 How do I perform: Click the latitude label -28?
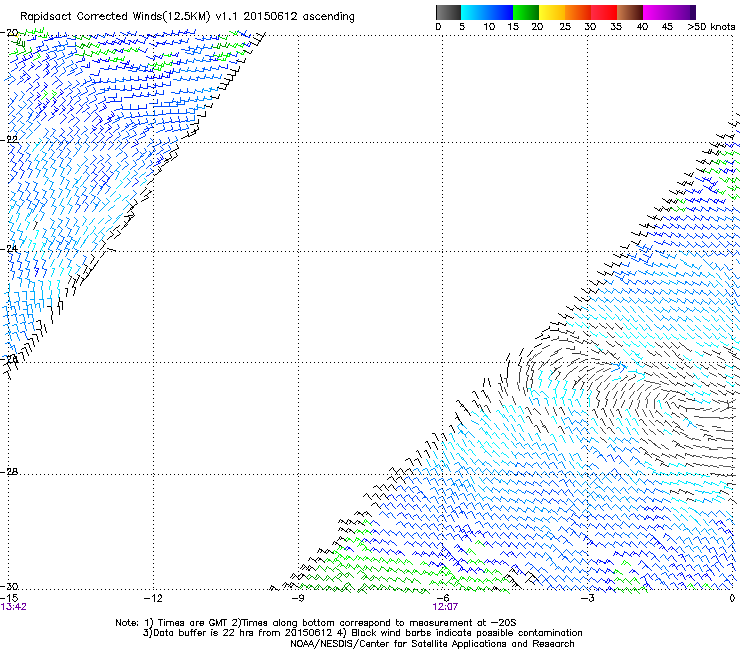click(9, 472)
